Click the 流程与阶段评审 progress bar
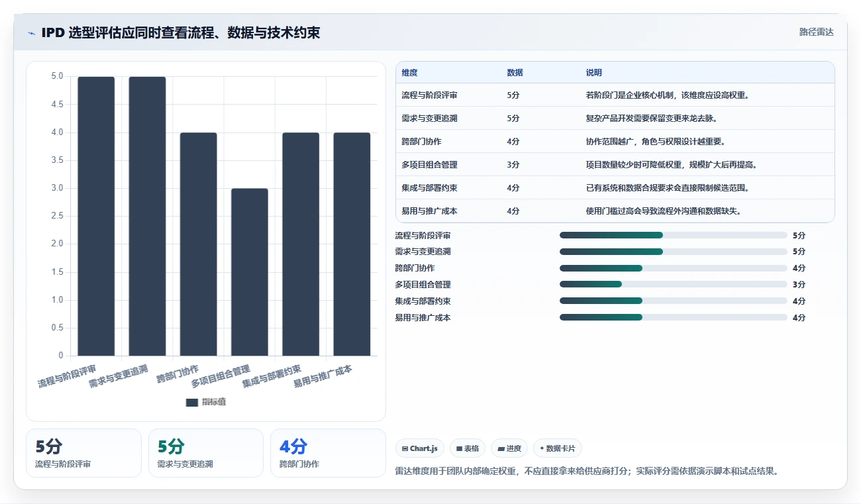Viewport: 861px width, 504px height. click(x=674, y=235)
